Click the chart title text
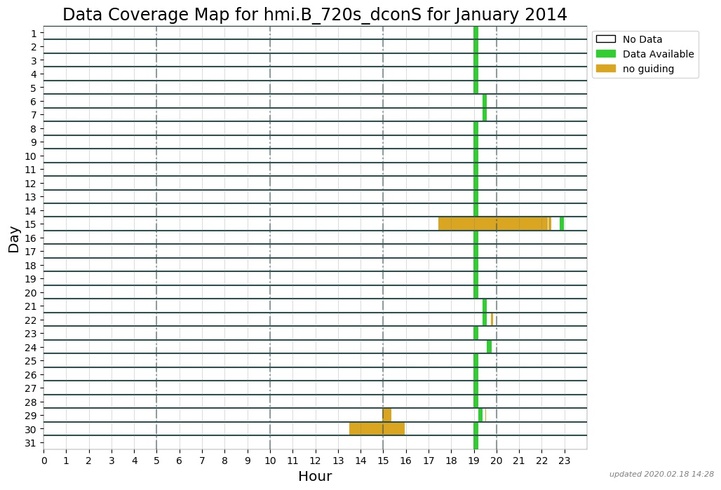Viewport: 721px width, 490px height. 315,14
